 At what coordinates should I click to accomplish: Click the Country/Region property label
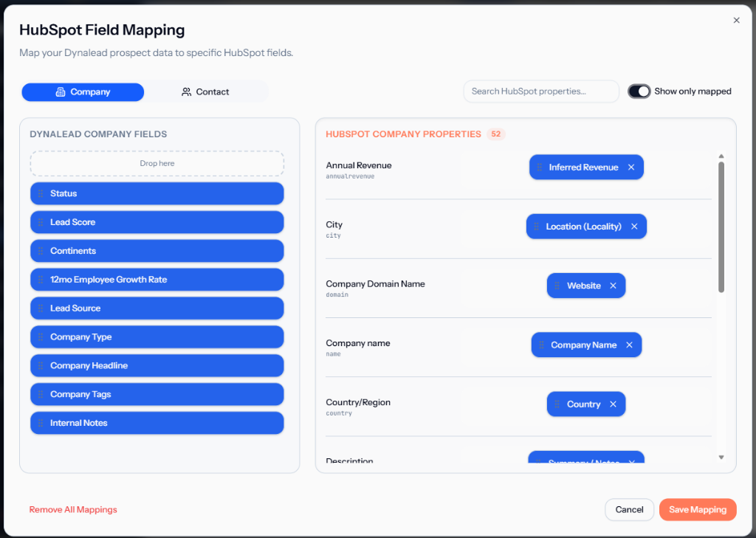[x=358, y=402]
